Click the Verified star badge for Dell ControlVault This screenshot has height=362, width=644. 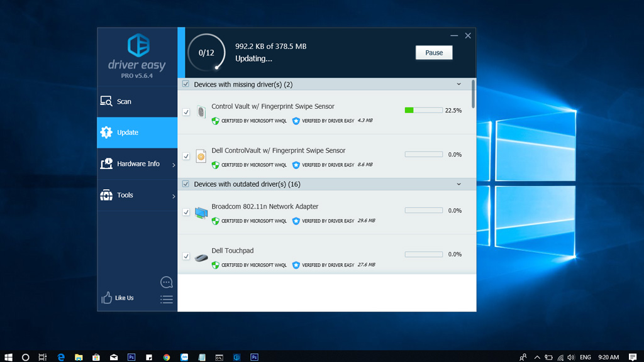point(296,165)
